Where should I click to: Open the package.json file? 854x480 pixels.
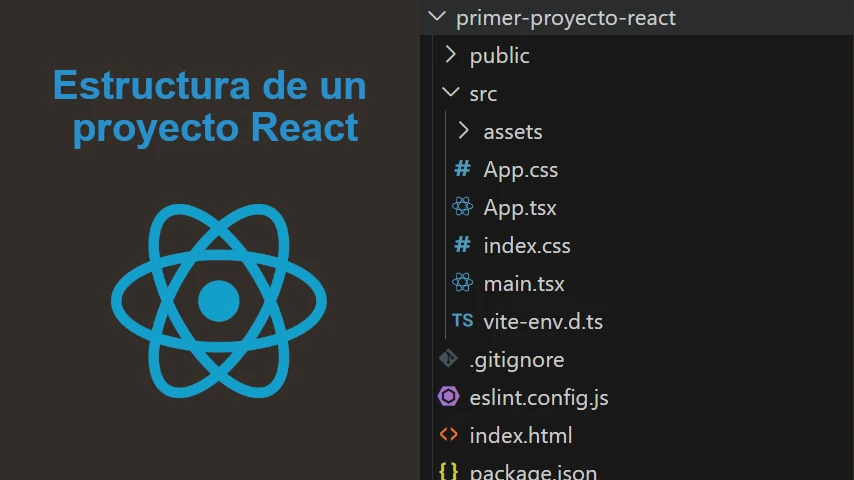533,472
